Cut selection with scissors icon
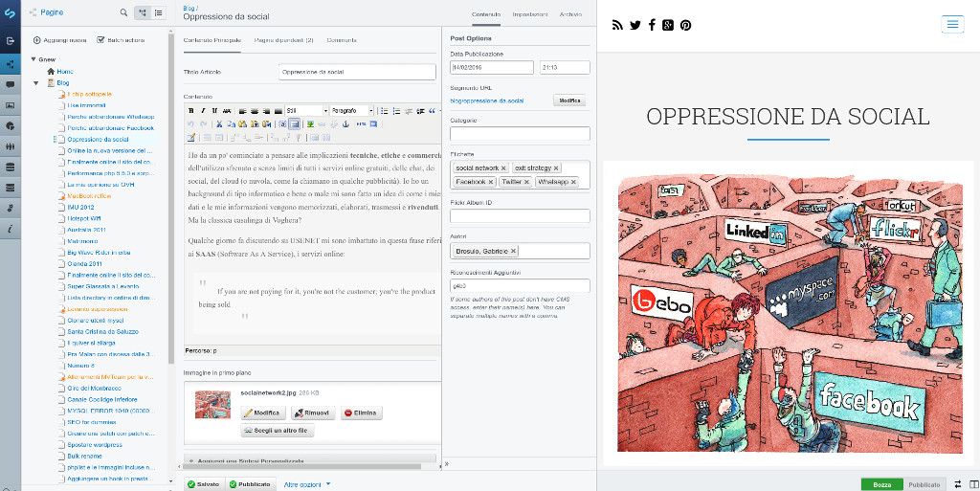Screen dimensions: 980x491 [x=219, y=124]
